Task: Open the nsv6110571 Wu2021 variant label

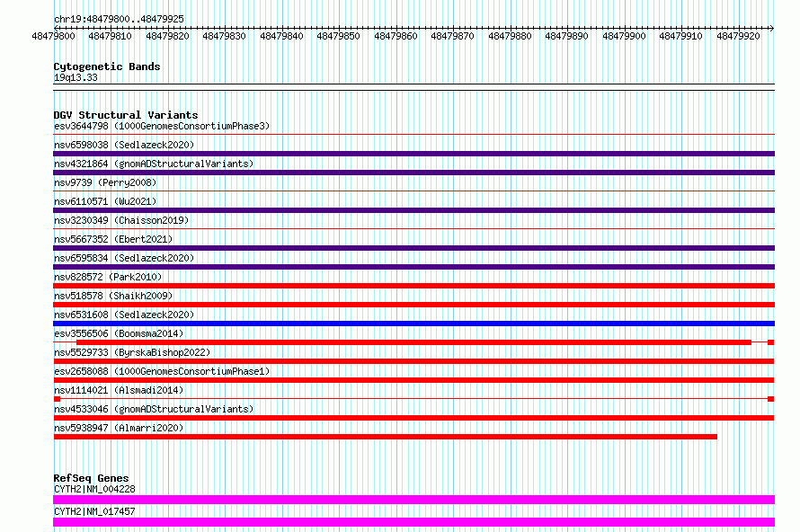Action: 105,201
